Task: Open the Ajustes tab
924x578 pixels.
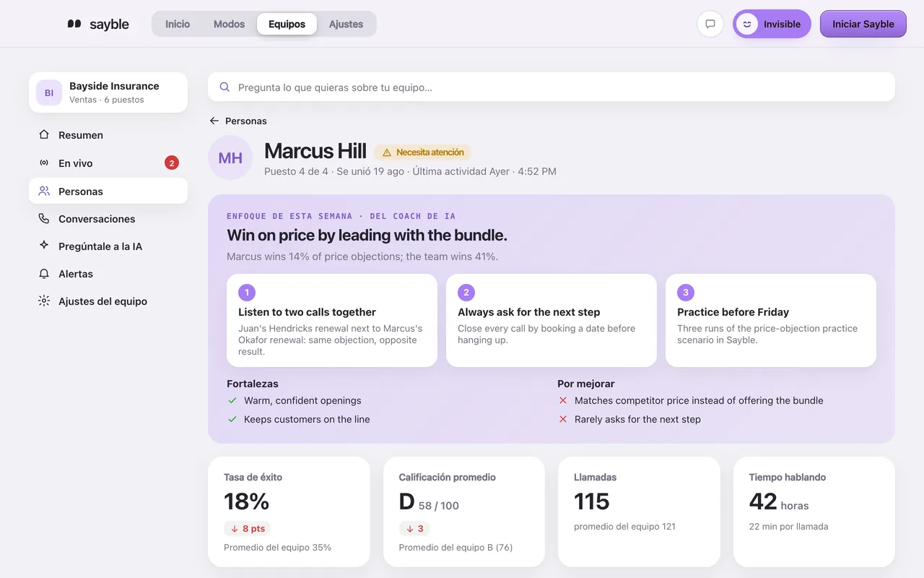Action: [346, 24]
